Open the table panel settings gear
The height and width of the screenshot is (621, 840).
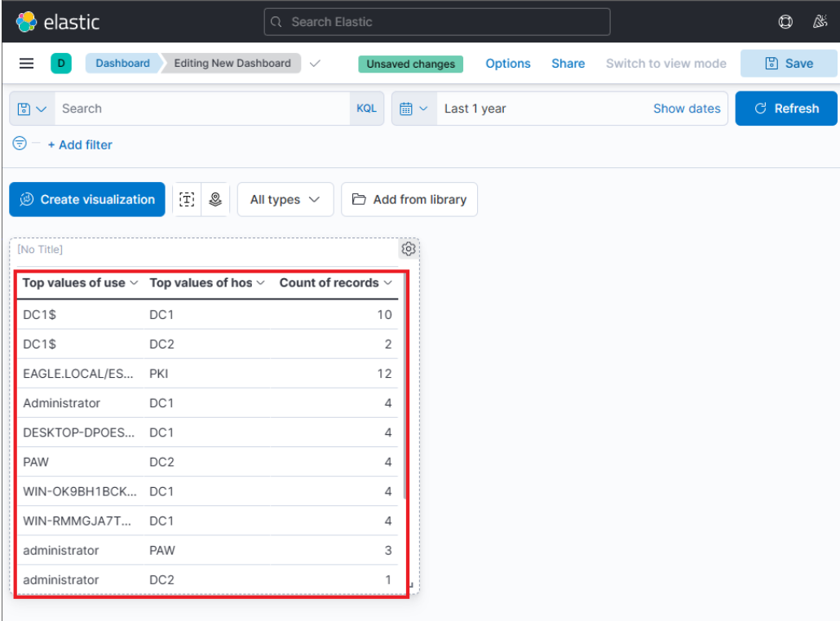click(x=408, y=249)
